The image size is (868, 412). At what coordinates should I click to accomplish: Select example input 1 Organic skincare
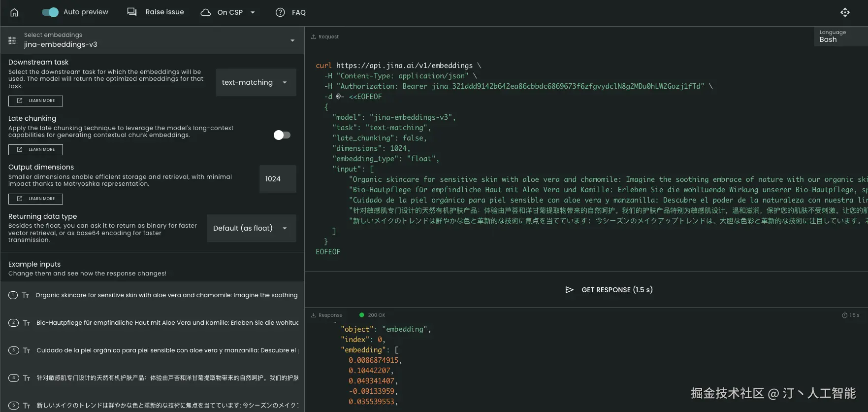point(166,295)
